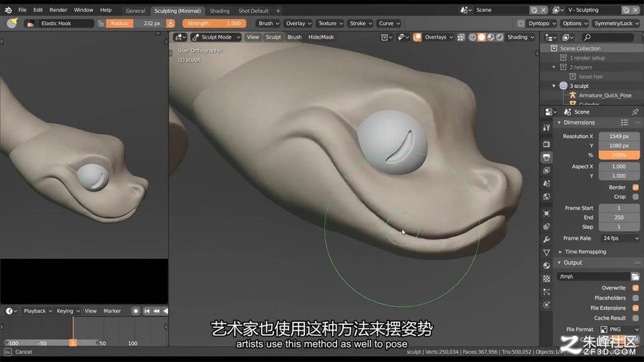Open the View Layer properties tab

(547, 170)
